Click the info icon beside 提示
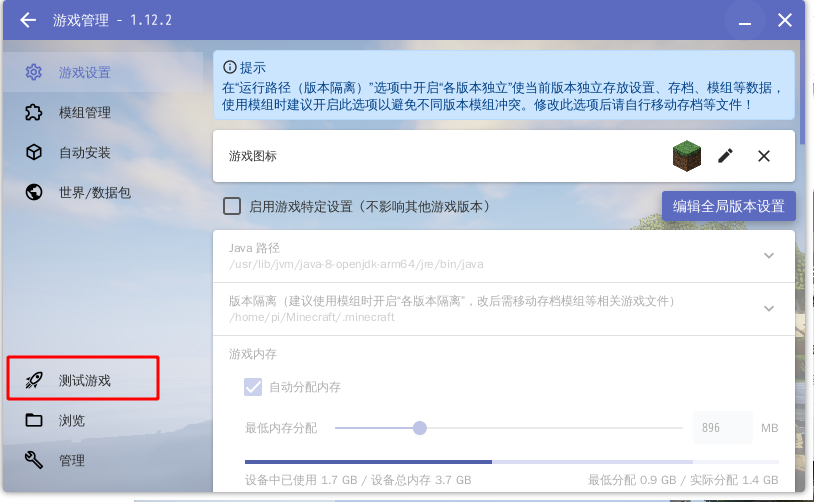 click(x=229, y=67)
